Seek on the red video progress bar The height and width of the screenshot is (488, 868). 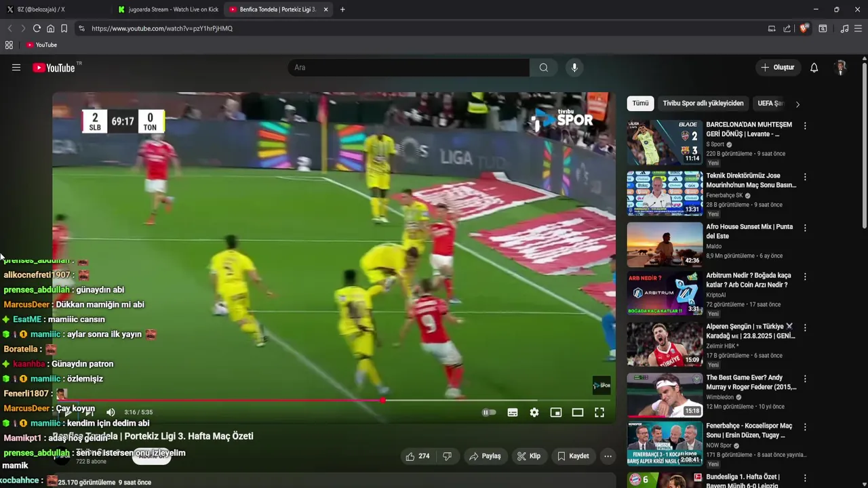332,400
